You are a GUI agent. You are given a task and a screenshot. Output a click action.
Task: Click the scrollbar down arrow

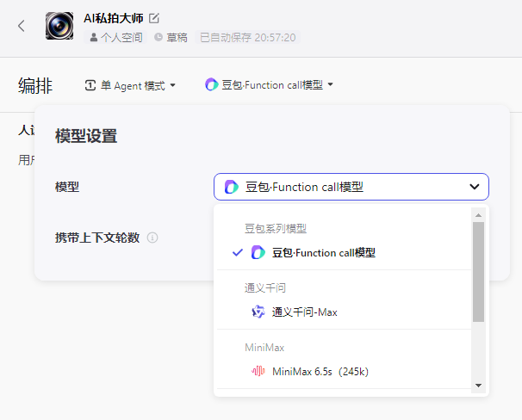click(478, 386)
